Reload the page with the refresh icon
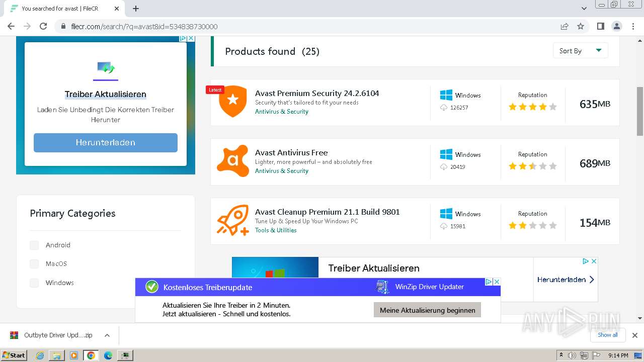 click(x=43, y=26)
